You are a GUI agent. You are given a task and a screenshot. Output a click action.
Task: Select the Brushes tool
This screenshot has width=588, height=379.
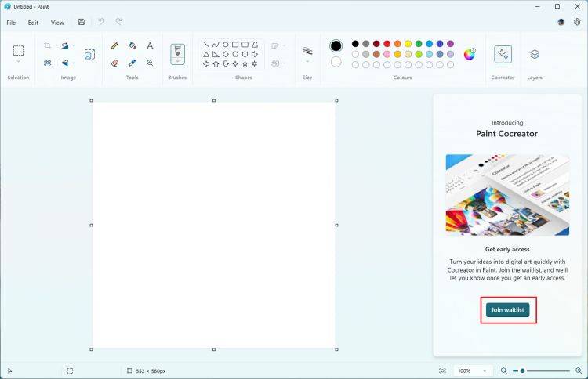[177, 51]
